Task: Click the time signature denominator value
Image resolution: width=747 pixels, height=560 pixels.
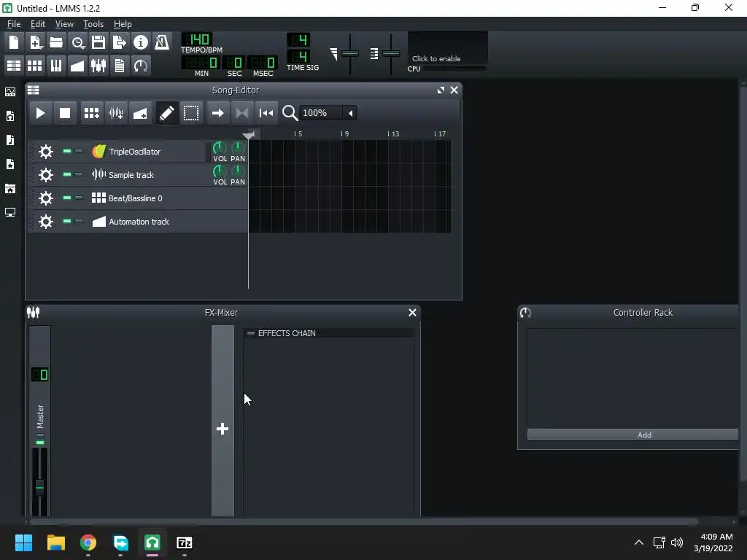Action: pyautogui.click(x=298, y=57)
